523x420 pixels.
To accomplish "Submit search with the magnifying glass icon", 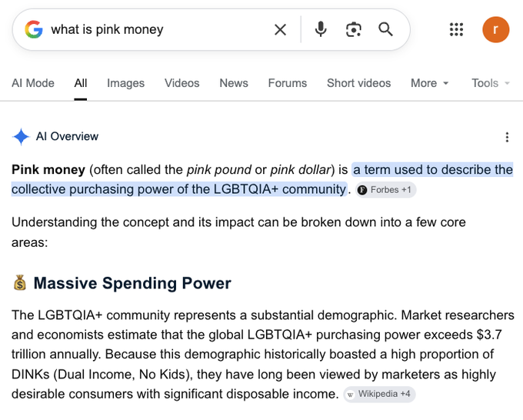I will (385, 29).
